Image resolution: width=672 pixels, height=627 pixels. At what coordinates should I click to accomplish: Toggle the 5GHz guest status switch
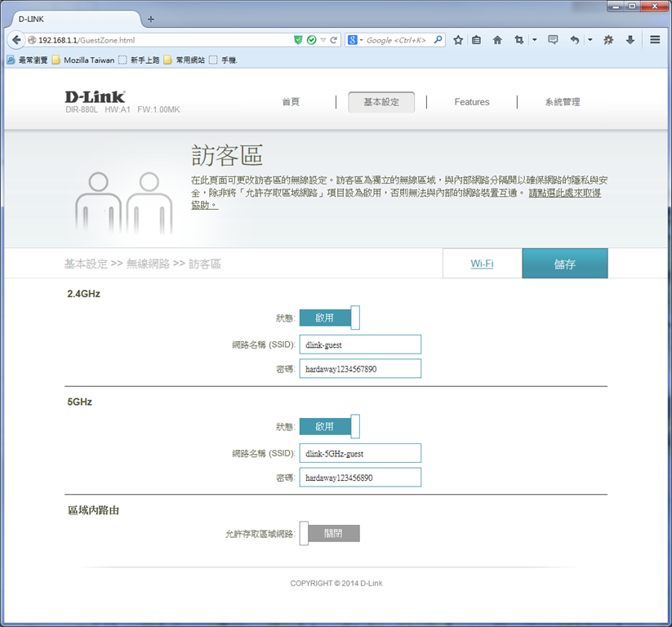coord(330,426)
